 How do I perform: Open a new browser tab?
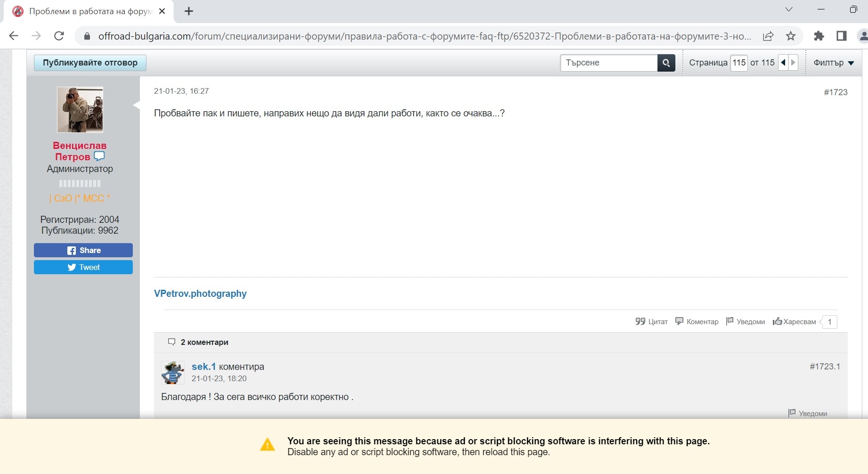point(189,11)
